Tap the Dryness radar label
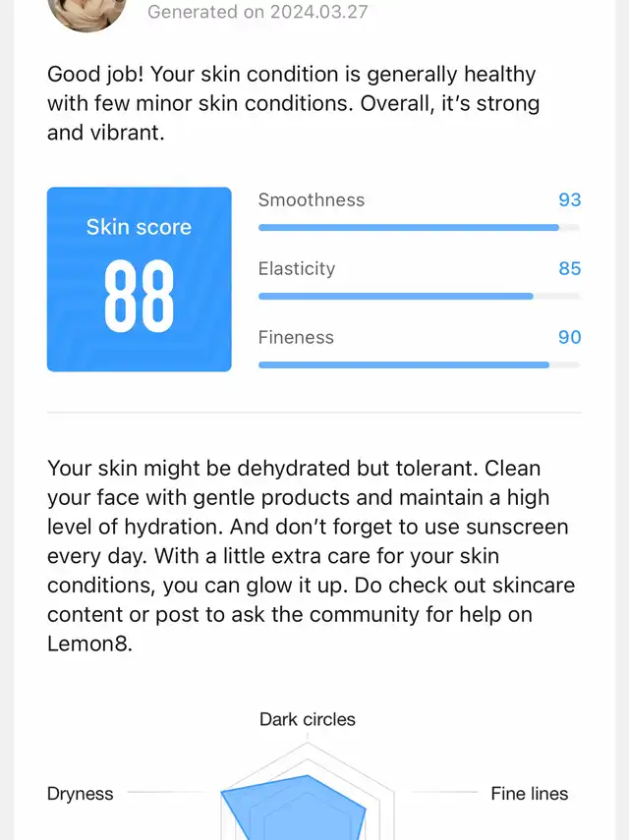This screenshot has width=629, height=840. pyautogui.click(x=81, y=794)
